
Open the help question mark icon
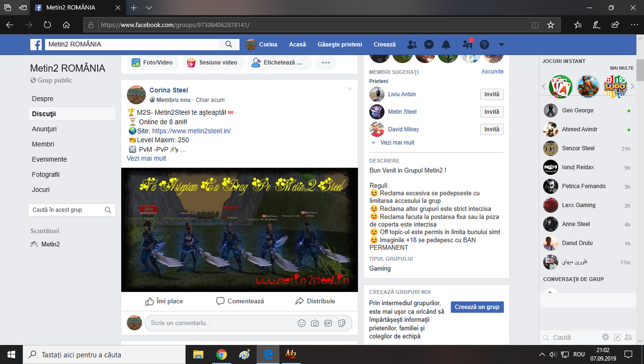pos(485,45)
